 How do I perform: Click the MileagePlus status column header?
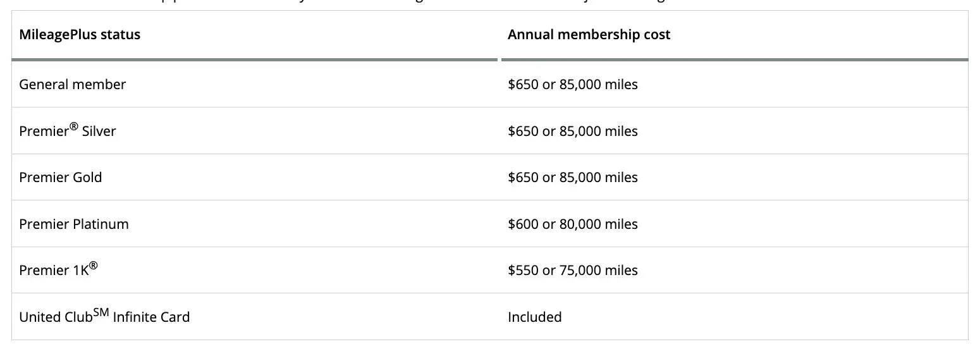80,35
